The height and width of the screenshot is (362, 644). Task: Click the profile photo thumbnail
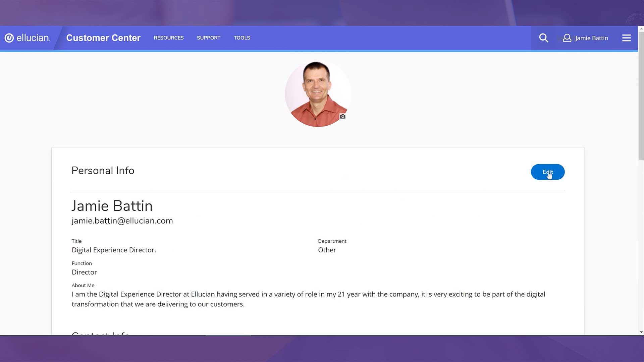coord(318,94)
